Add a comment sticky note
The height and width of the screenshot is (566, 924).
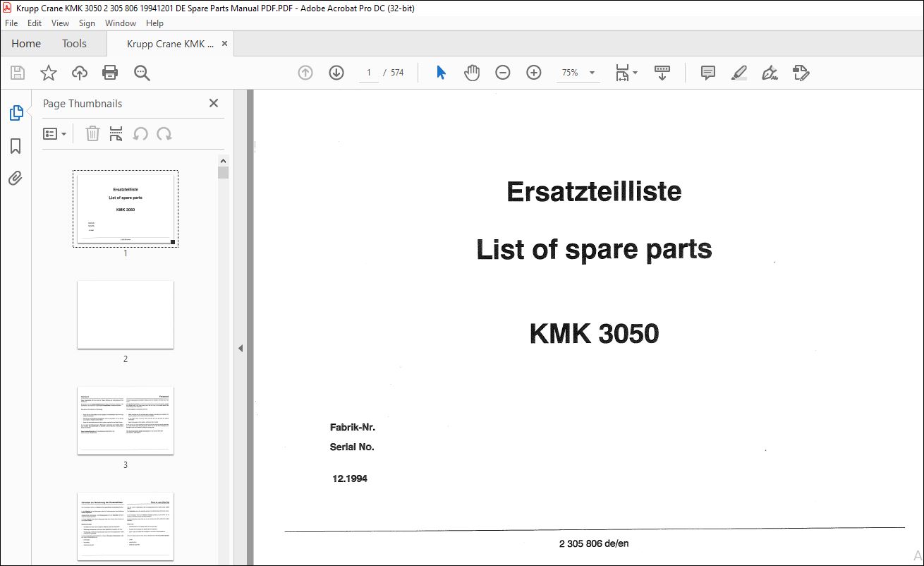coord(708,73)
